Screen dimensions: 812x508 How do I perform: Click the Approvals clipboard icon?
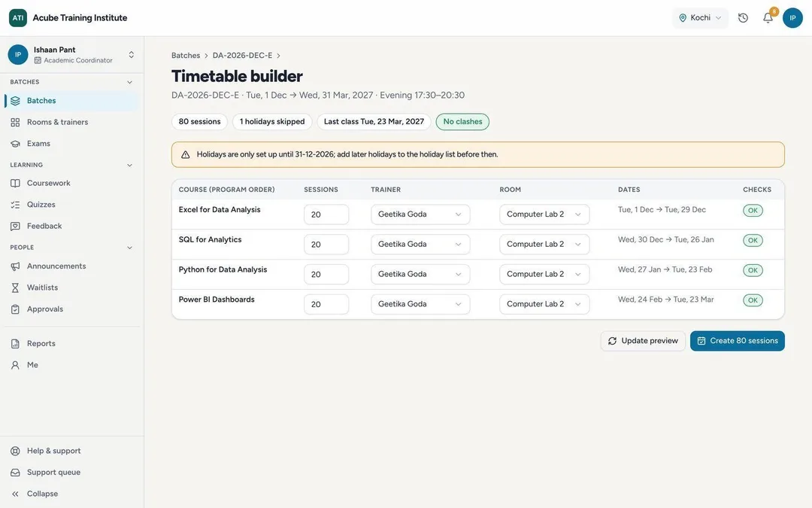15,309
